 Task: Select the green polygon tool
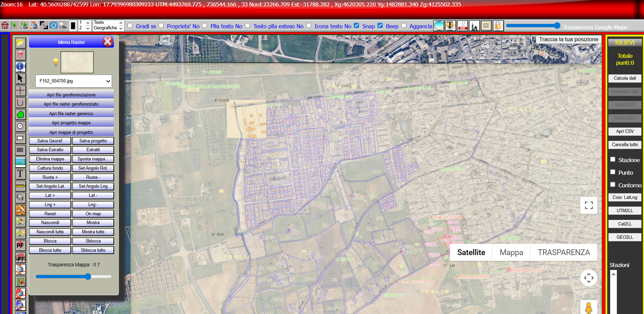(x=20, y=114)
